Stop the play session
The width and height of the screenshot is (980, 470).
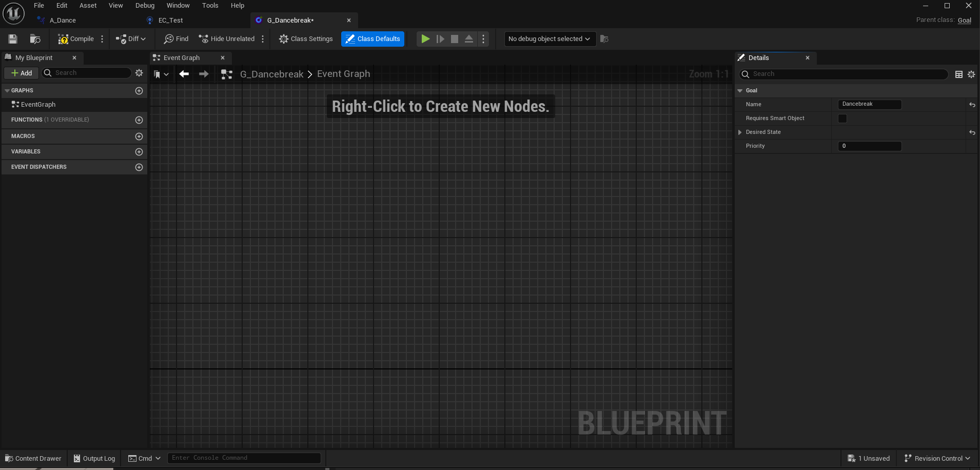(455, 39)
